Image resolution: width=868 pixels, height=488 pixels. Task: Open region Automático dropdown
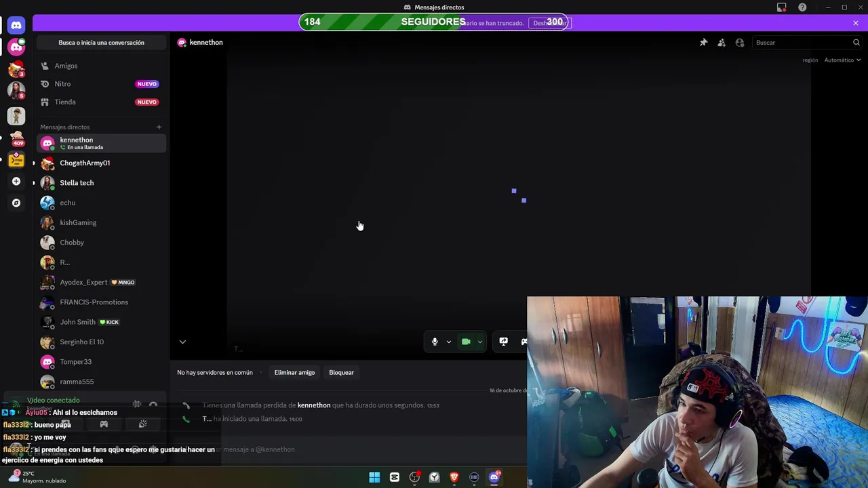(x=842, y=60)
